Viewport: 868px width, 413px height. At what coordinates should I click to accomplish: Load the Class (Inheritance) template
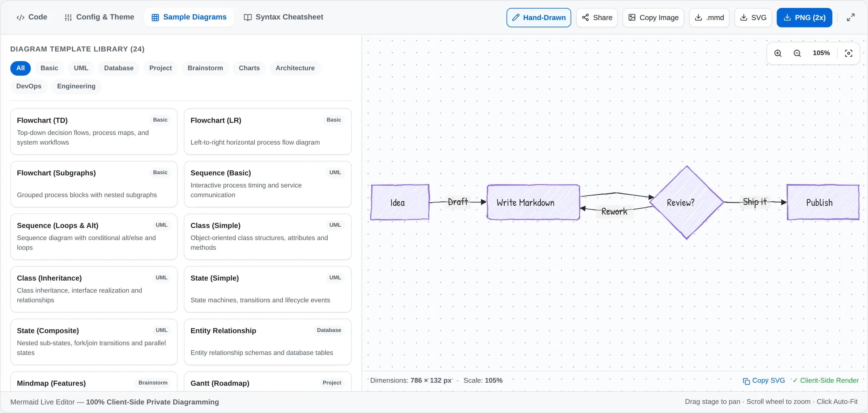pyautogui.click(x=94, y=289)
